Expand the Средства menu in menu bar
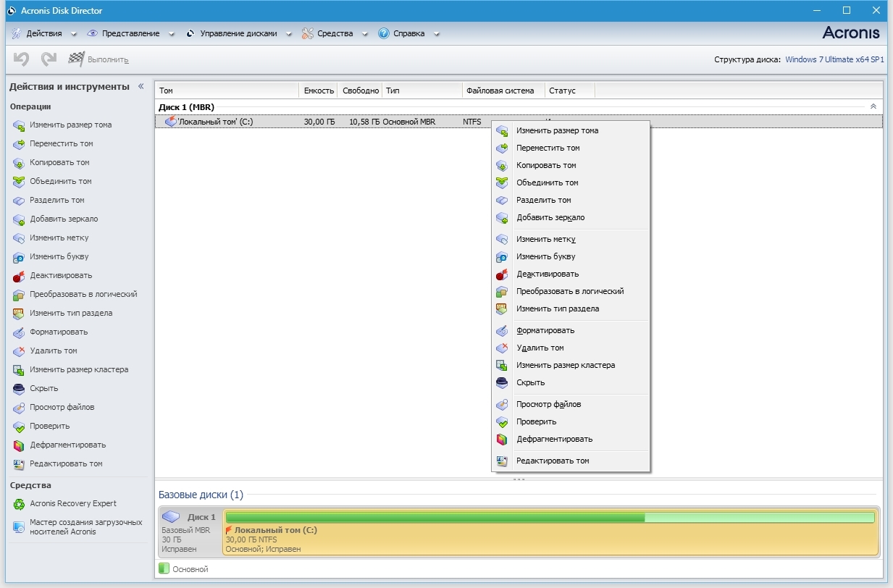893x588 pixels. 335,33
